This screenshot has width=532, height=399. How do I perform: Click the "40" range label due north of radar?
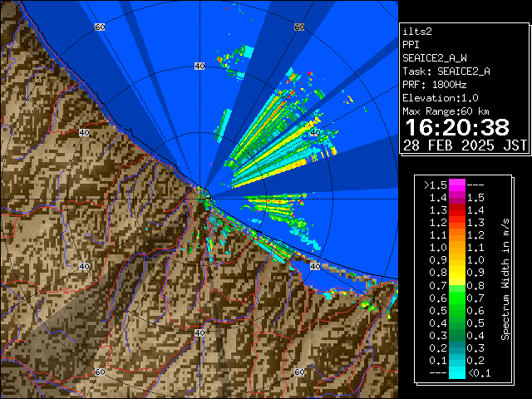199,66
